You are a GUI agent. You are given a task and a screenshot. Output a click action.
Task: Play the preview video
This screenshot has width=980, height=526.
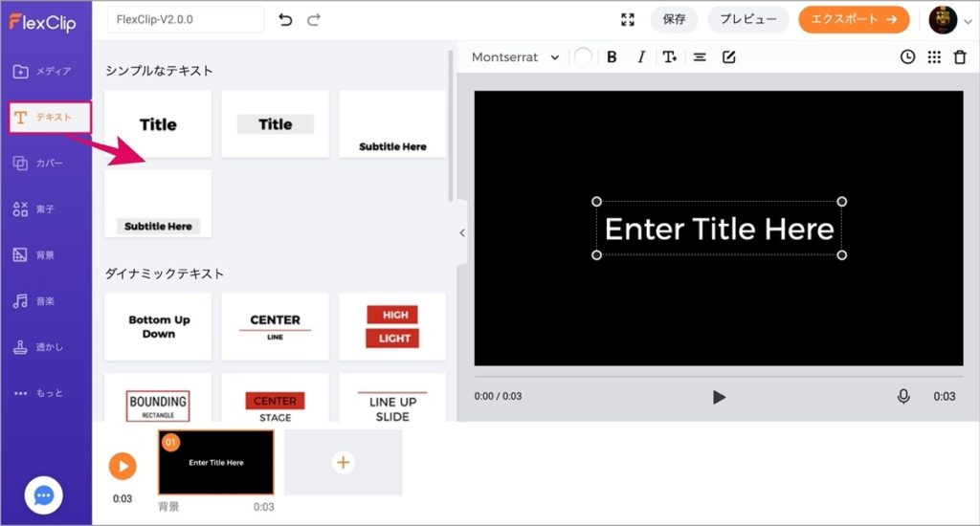coord(719,397)
